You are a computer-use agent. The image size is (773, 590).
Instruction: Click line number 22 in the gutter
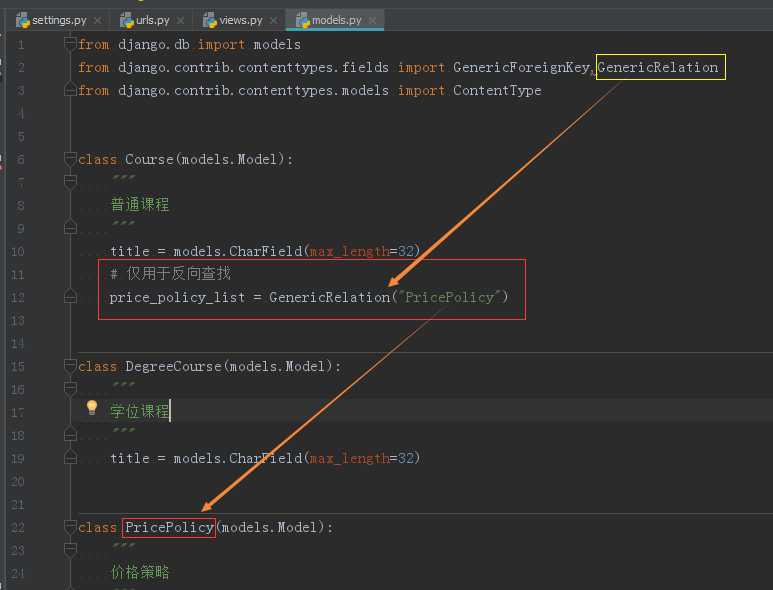tap(18, 527)
